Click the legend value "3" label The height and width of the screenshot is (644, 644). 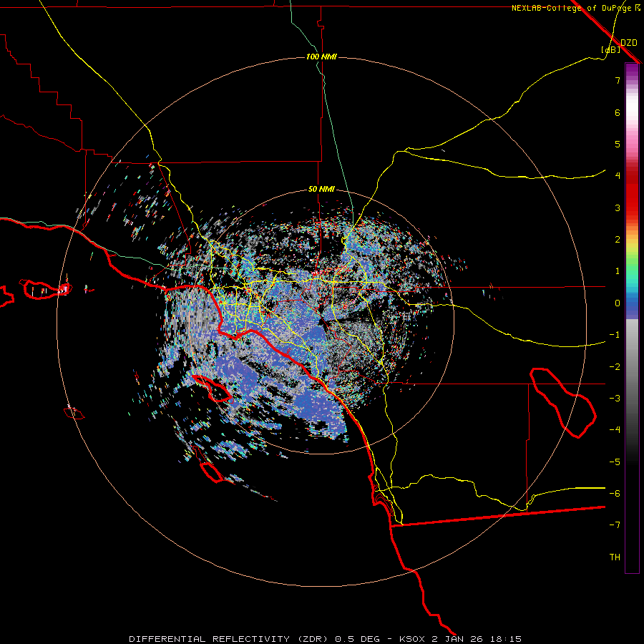pos(618,208)
